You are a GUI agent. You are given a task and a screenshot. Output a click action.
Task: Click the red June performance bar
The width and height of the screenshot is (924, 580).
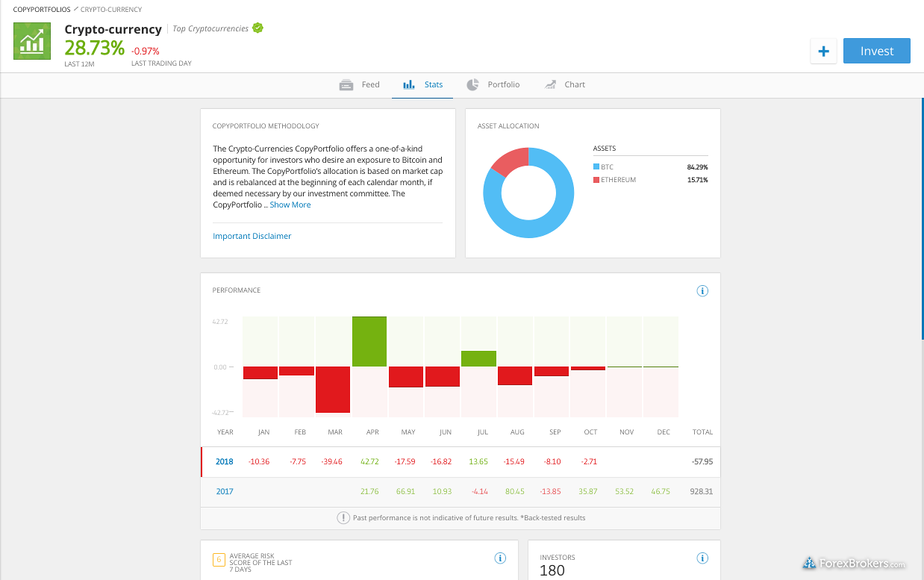443,376
